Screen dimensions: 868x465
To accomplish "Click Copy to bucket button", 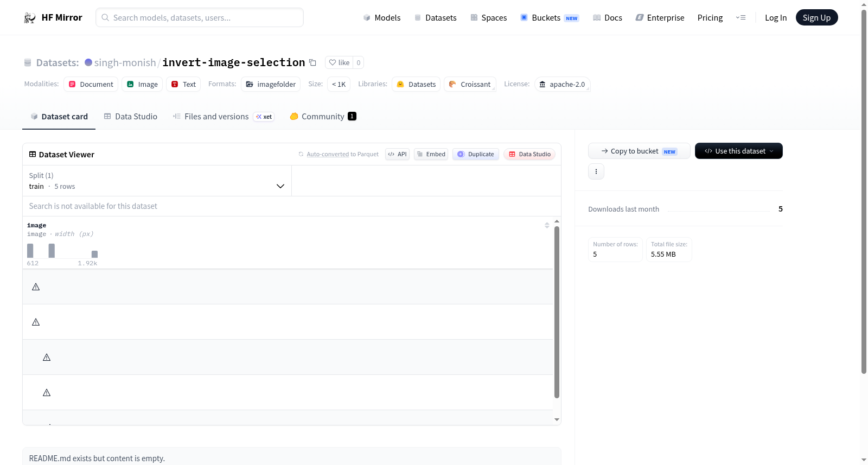I will 639,151.
